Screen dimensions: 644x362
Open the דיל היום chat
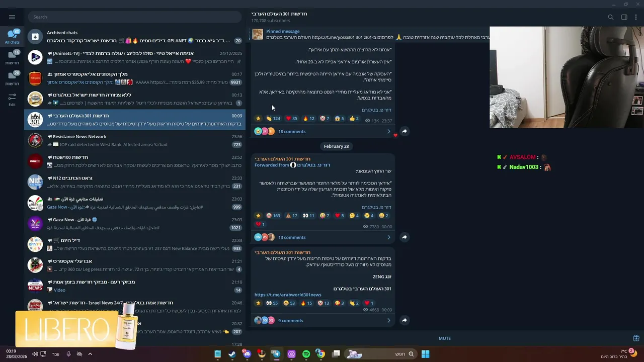[135, 244]
